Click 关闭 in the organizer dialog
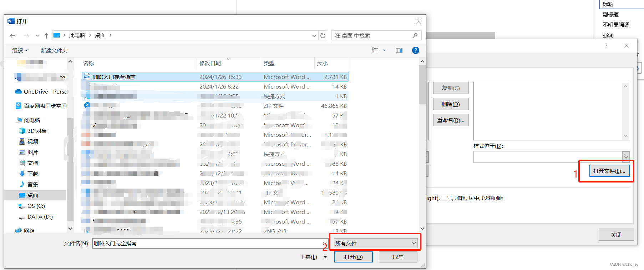This screenshot has width=644, height=270. 616,235
